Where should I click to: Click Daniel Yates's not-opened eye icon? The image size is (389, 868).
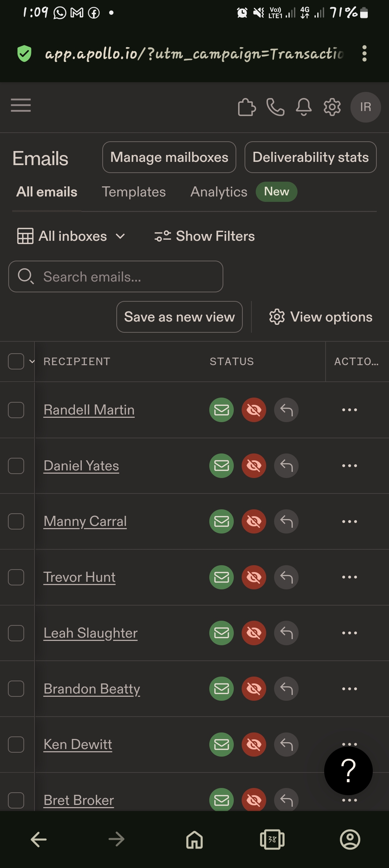pyautogui.click(x=254, y=466)
